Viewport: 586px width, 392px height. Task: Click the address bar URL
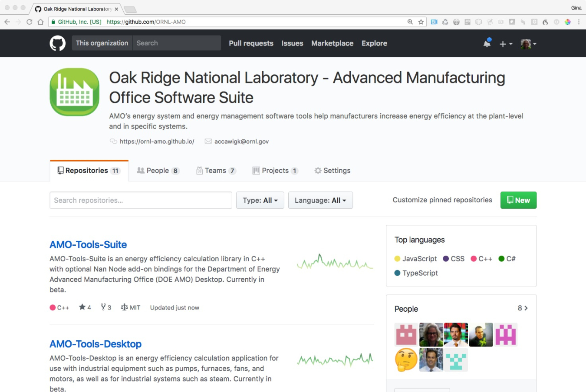[x=146, y=22]
